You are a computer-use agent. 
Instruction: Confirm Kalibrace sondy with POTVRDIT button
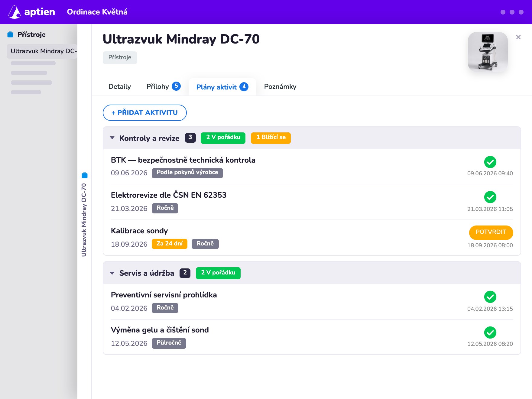pos(491,232)
